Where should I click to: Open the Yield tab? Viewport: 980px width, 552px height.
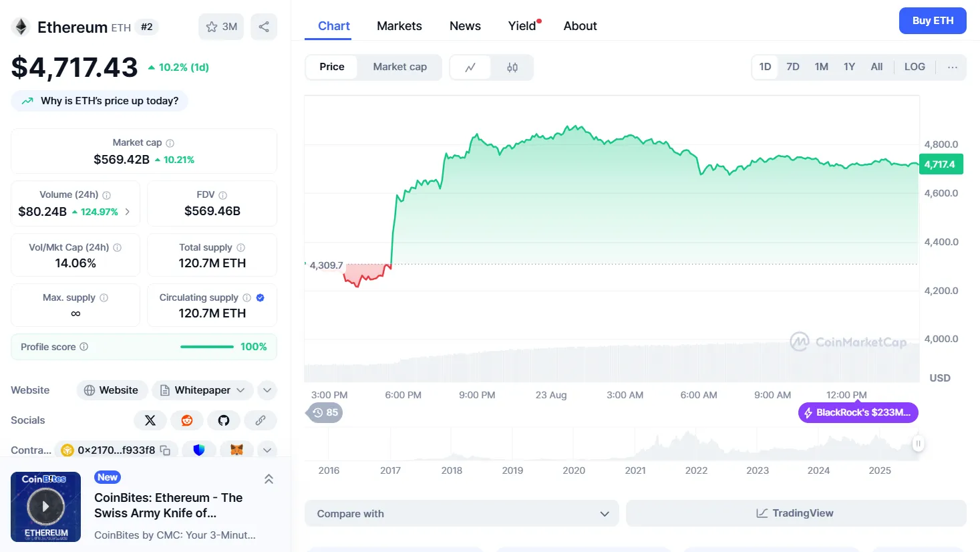tap(522, 26)
